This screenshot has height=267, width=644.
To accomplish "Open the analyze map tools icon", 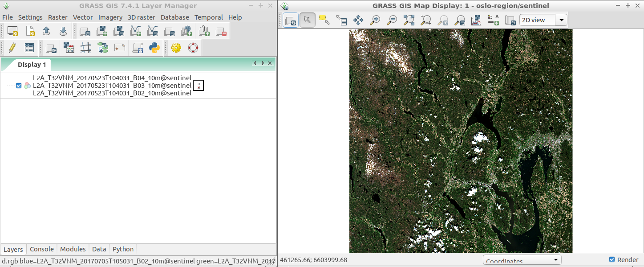I will (477, 20).
